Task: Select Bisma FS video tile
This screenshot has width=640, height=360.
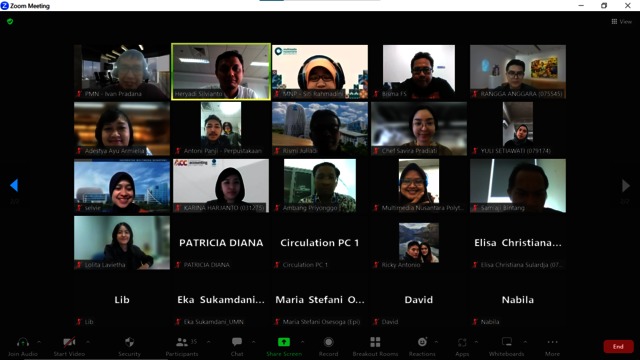Action: (419, 71)
